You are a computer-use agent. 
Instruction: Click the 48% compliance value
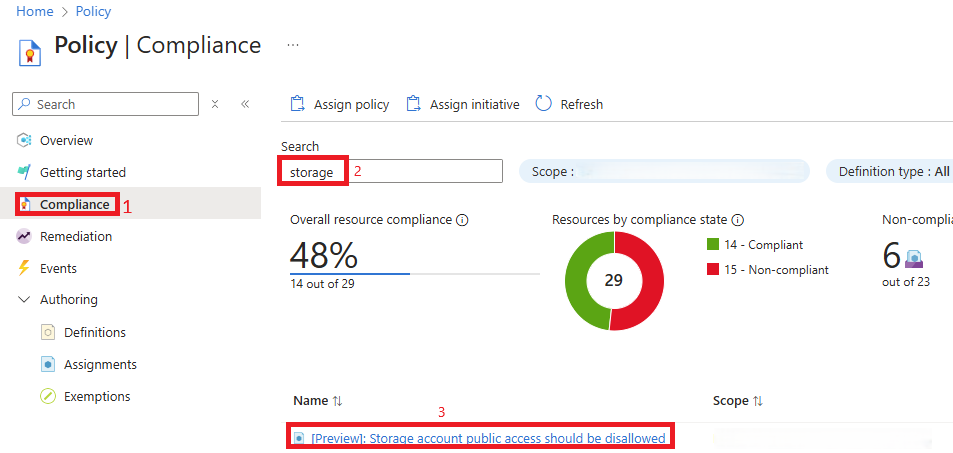(x=324, y=255)
